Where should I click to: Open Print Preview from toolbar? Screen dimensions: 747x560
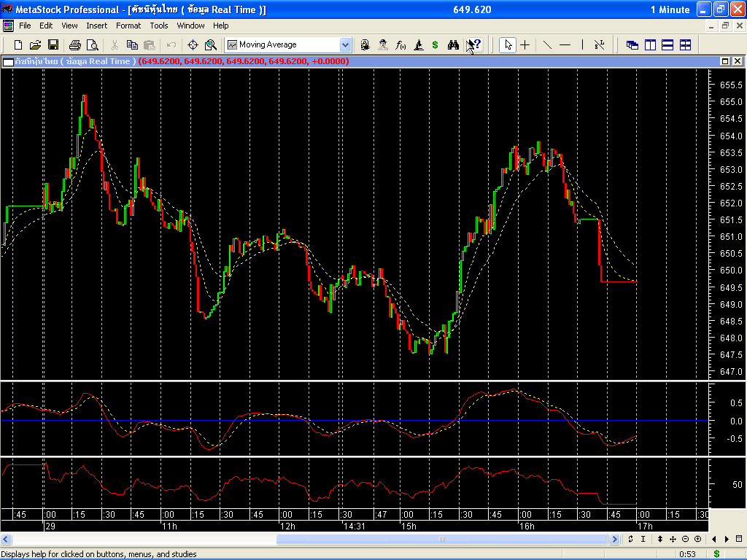(x=93, y=44)
